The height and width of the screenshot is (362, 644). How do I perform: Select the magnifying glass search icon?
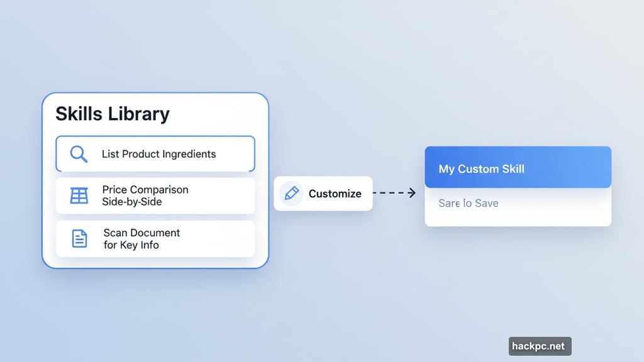tap(79, 154)
